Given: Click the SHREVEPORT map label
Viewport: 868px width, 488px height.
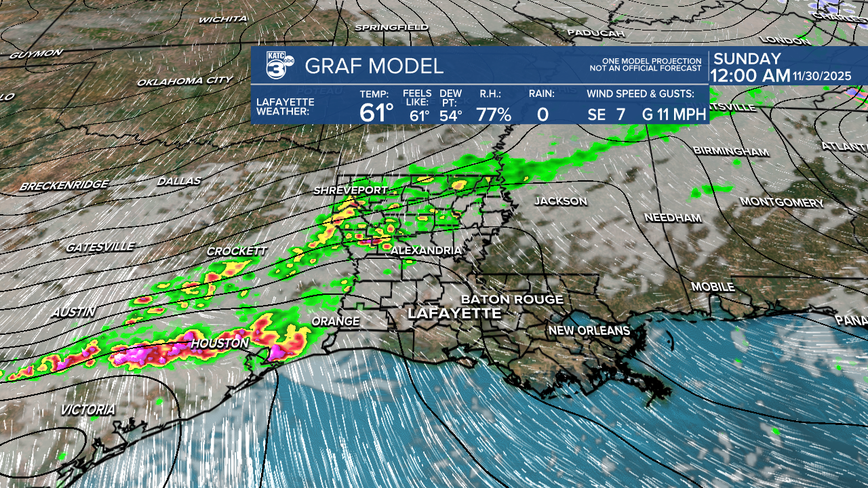Looking at the screenshot, I should click(350, 190).
